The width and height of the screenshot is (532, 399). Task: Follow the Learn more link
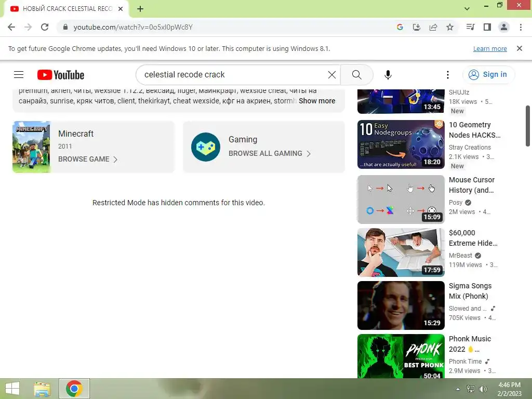[x=490, y=48]
